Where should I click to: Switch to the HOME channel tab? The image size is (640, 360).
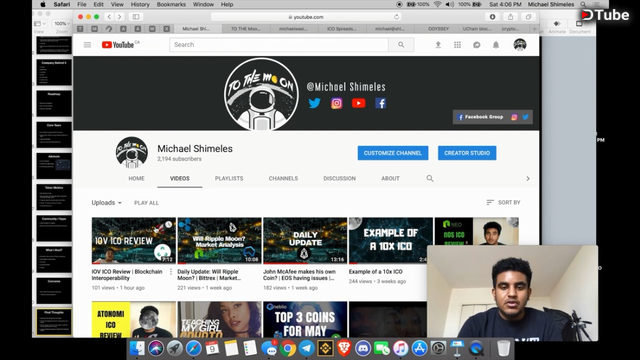pyautogui.click(x=136, y=178)
